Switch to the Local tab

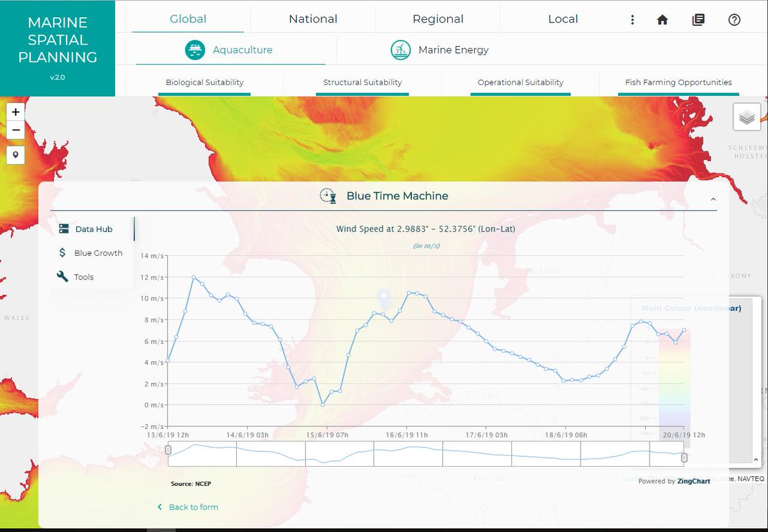[563, 19]
